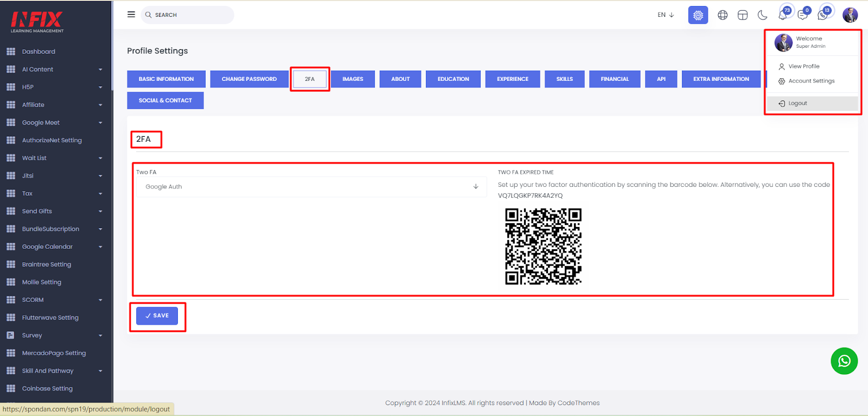Expand the Google Calendar sidebar arrow

point(100,247)
